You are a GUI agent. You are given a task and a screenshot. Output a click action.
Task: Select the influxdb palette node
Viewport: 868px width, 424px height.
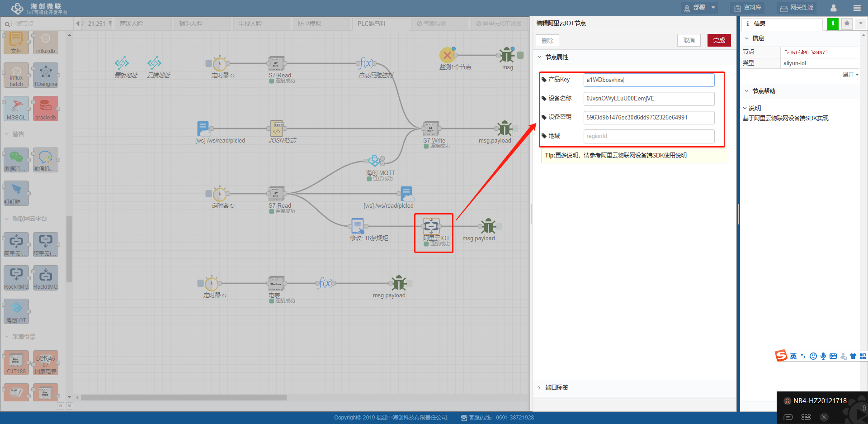coord(46,43)
